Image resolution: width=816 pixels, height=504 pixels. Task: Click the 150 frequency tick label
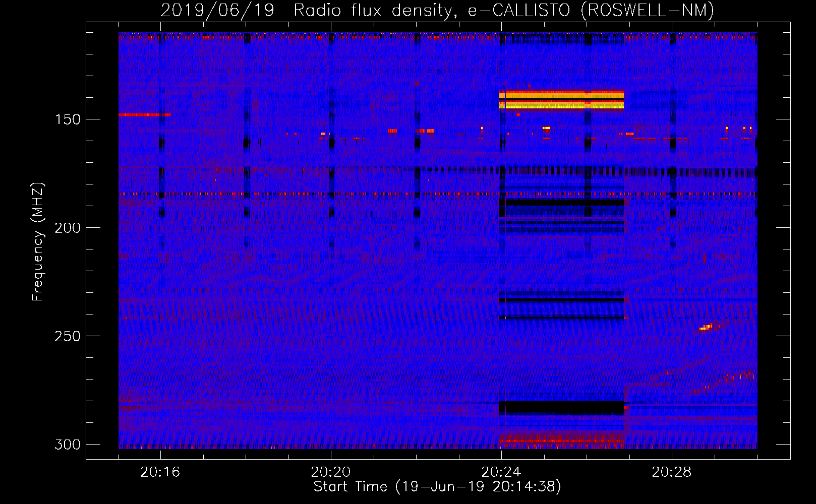pos(68,119)
